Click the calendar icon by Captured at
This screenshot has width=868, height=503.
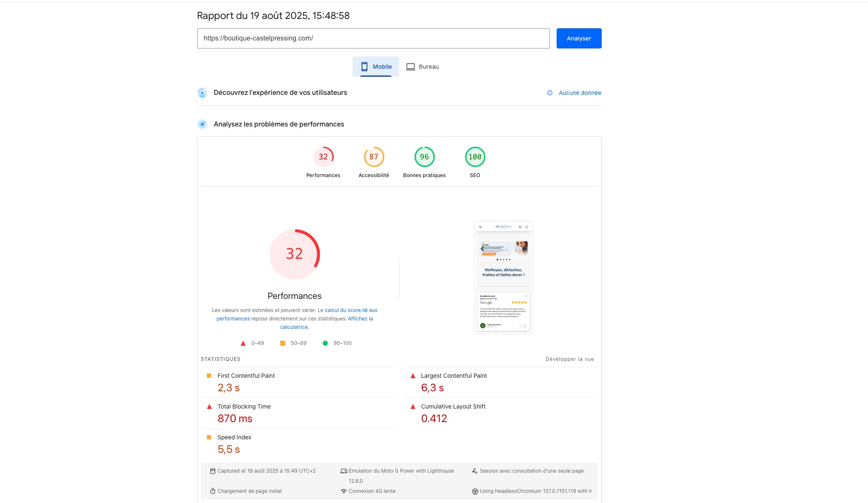pyautogui.click(x=213, y=471)
